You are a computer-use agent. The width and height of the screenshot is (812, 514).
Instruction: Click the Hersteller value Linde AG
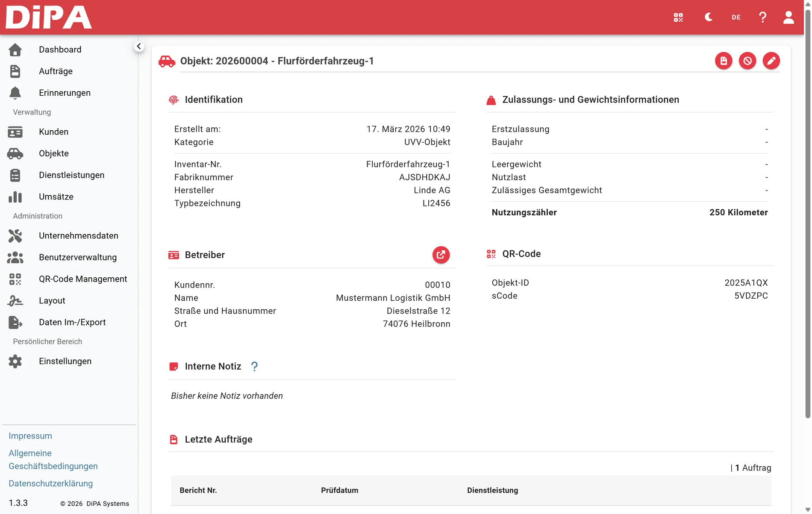[x=432, y=191]
